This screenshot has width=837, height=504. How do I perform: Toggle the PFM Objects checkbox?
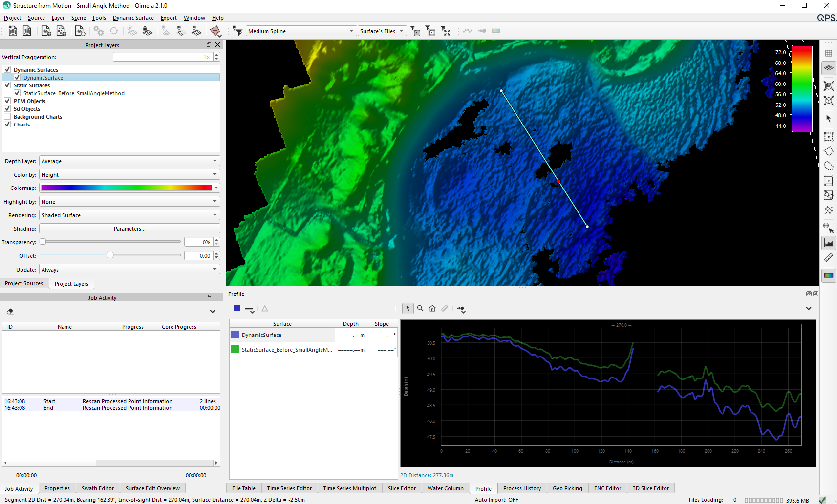[x=7, y=101]
